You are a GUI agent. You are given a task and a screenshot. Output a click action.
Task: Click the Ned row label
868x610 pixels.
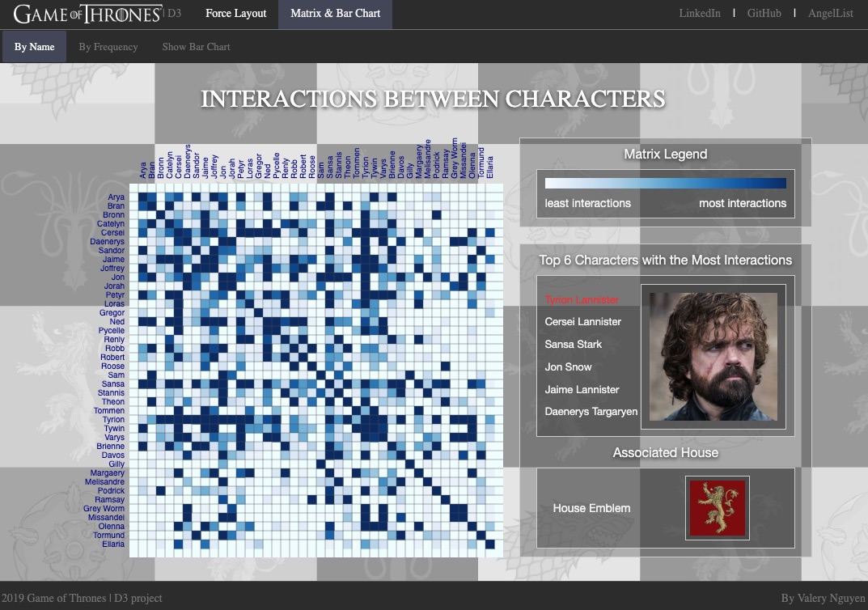click(x=117, y=322)
